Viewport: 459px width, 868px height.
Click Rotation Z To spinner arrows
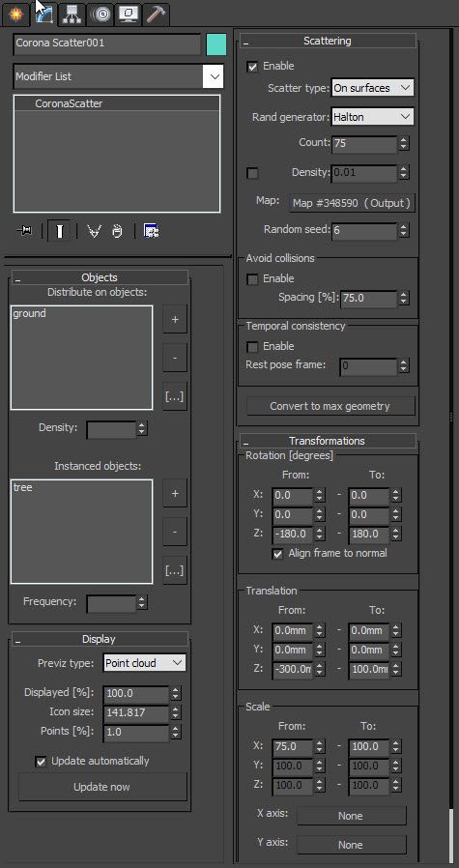pos(396,535)
